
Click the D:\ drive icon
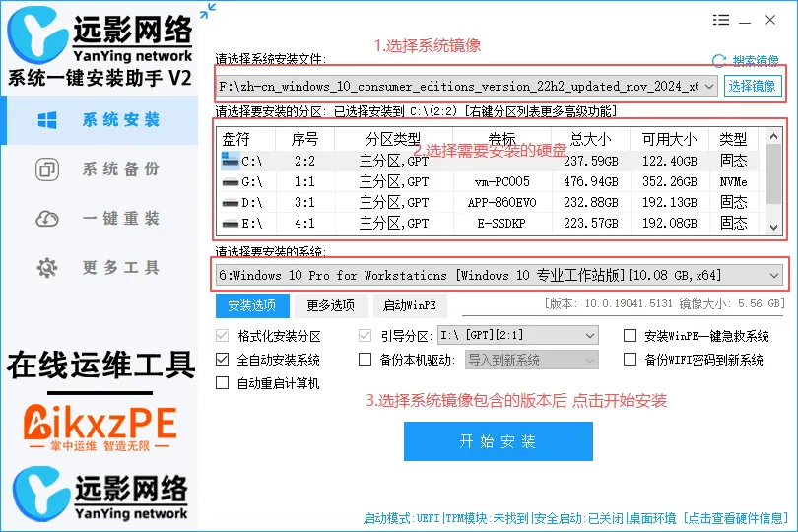230,203
